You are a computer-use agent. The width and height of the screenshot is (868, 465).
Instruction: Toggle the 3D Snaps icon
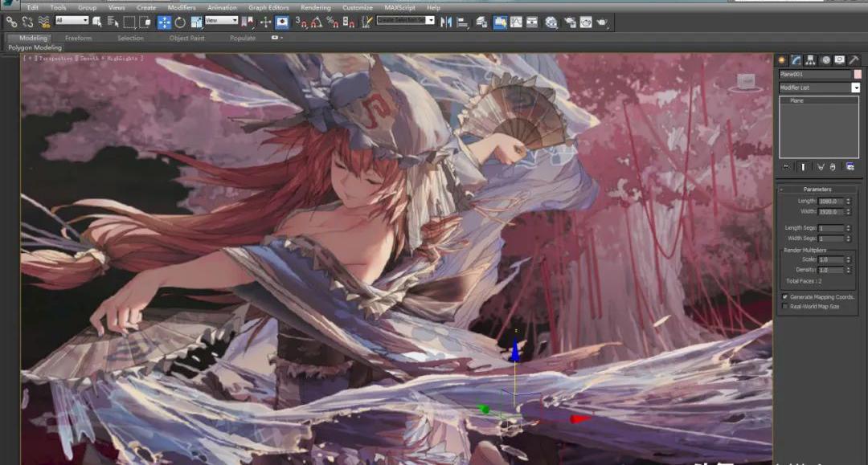coord(301,22)
